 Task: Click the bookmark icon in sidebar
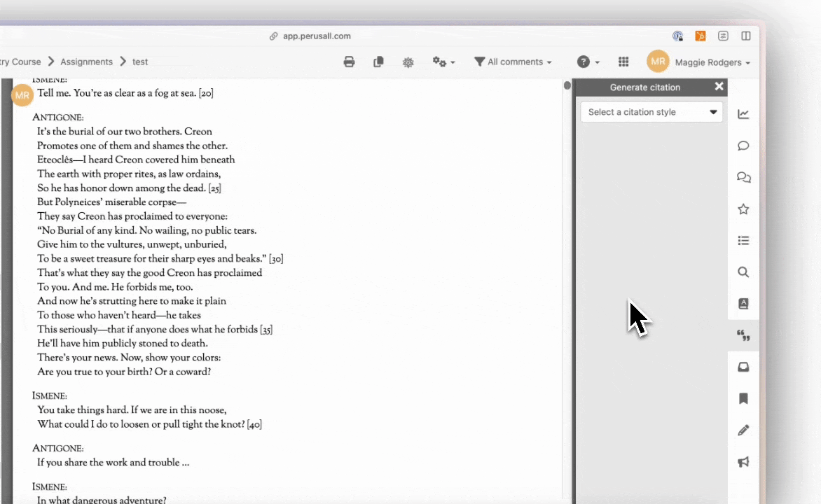point(743,398)
